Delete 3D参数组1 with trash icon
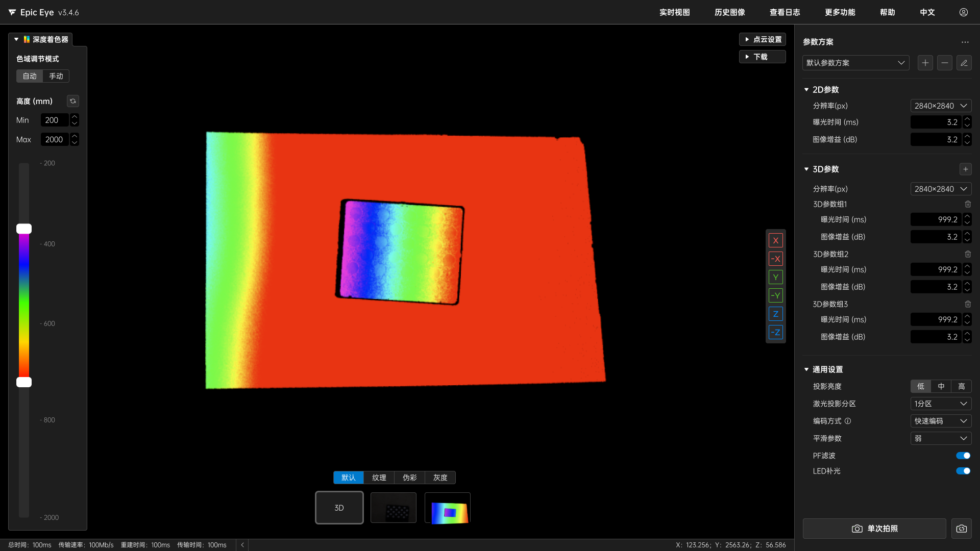Screen dimensions: 980x551 pyautogui.click(x=968, y=204)
